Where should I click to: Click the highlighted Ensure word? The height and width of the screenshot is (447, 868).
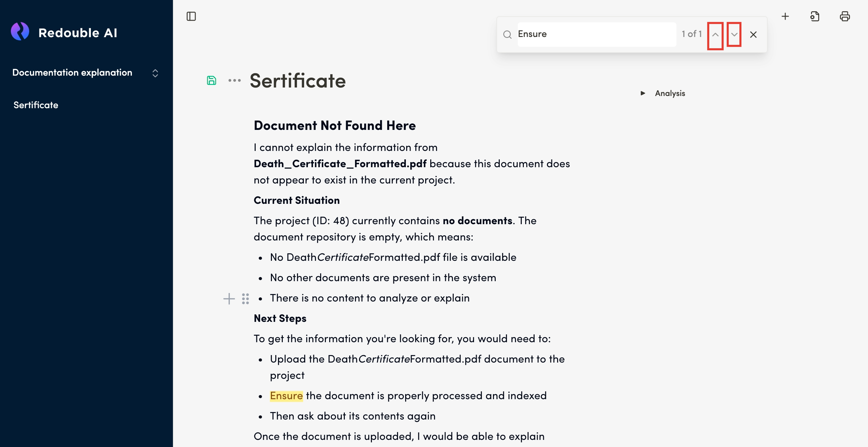286,396
